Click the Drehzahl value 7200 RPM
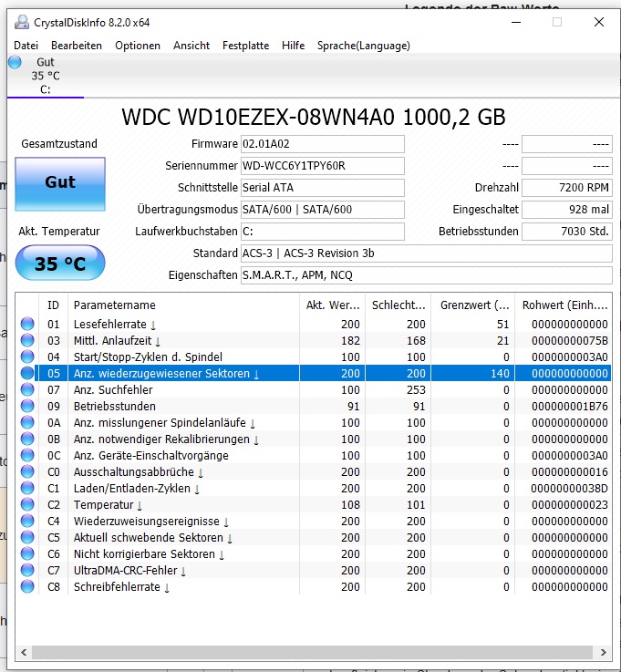The width and height of the screenshot is (621, 672). pyautogui.click(x=567, y=188)
